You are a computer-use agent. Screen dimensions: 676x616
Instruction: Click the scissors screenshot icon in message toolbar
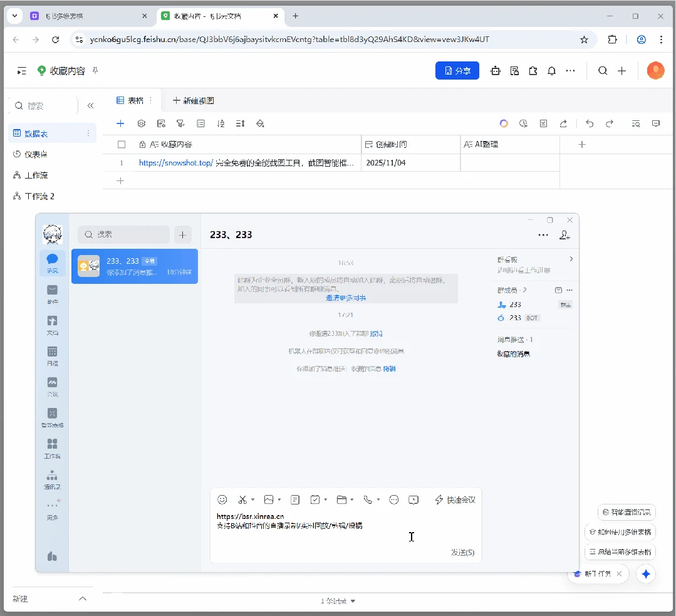pos(242,499)
